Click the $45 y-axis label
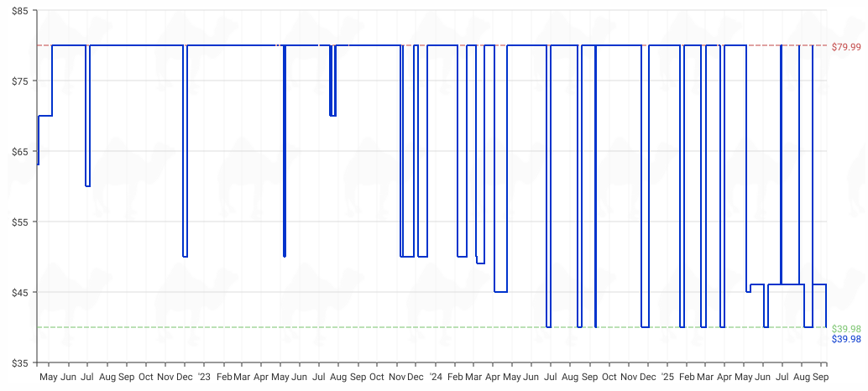This screenshot has height=391, width=868. (22, 292)
